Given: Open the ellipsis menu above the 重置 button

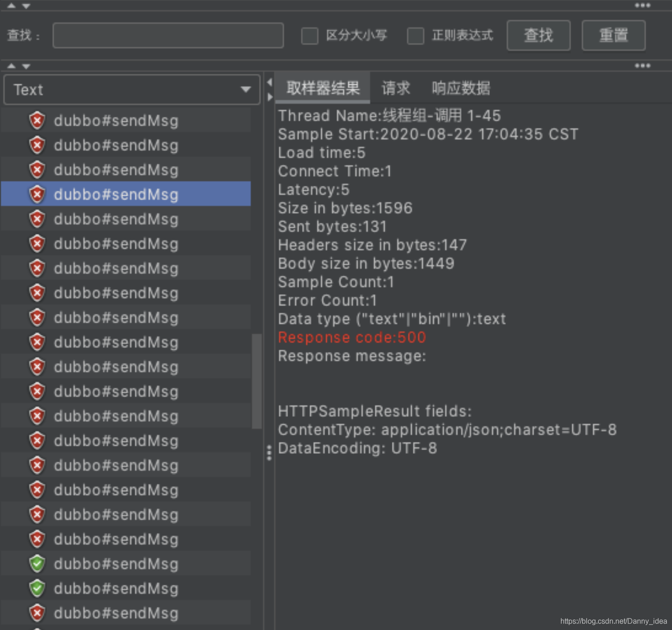Looking at the screenshot, I should tap(643, 6).
